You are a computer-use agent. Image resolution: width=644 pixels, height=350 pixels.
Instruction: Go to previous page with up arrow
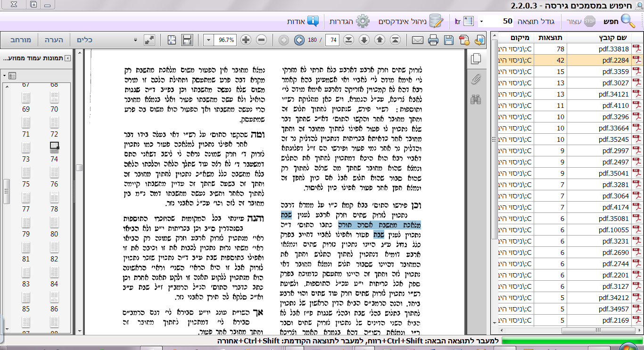click(x=380, y=40)
